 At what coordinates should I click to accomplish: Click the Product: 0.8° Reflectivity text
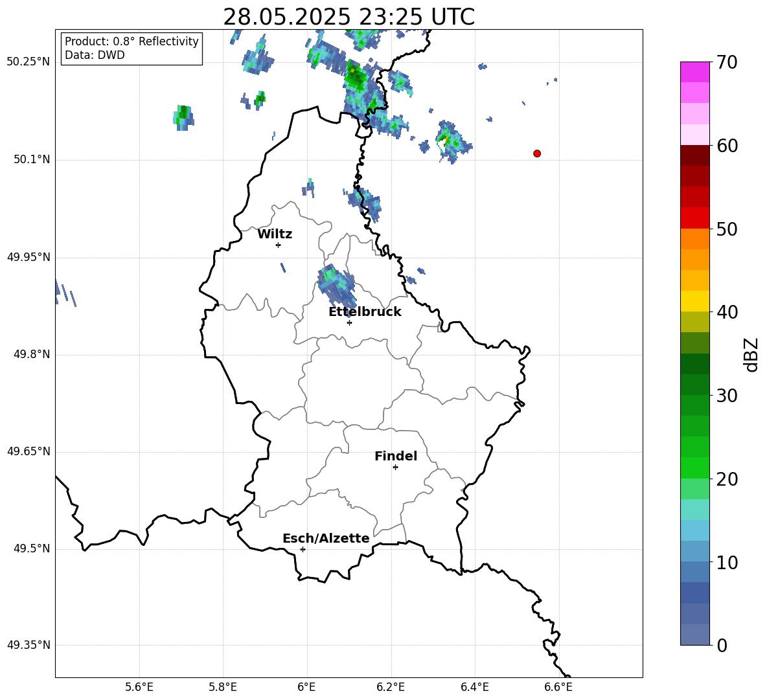pyautogui.click(x=132, y=41)
